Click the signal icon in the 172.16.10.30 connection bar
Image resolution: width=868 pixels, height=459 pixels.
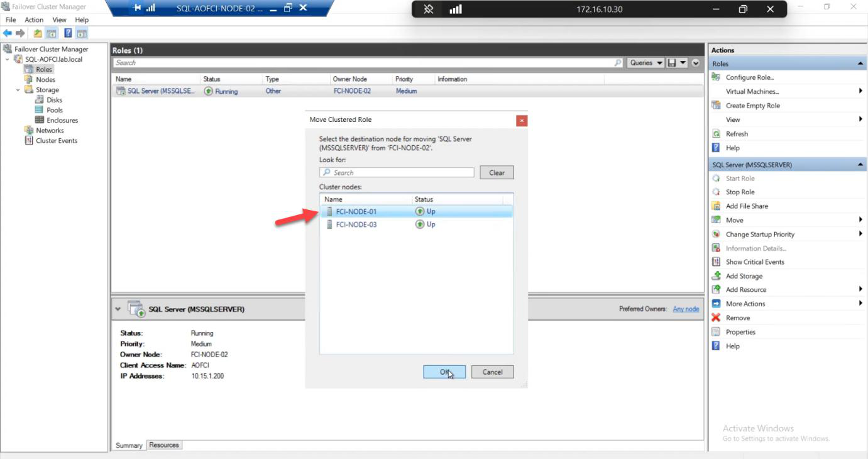pos(456,9)
